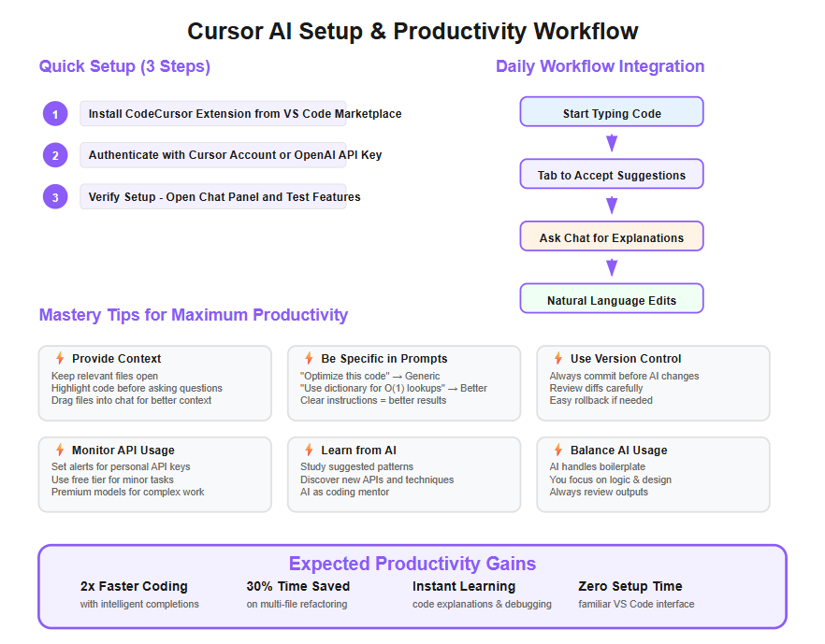Click the Ask Chat for Explanations box
Viewport: 825px width, 644px height.
coord(612,236)
